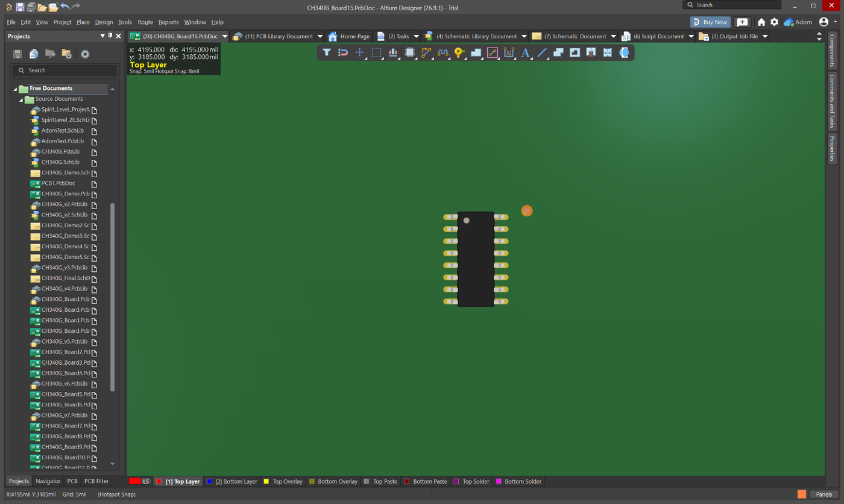Switch to the Top Overlay layer tab

click(283, 482)
